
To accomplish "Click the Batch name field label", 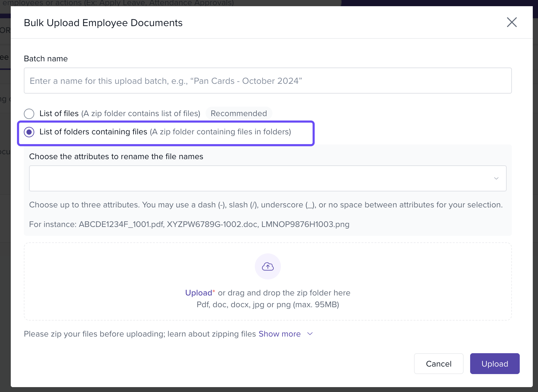I will pos(46,59).
